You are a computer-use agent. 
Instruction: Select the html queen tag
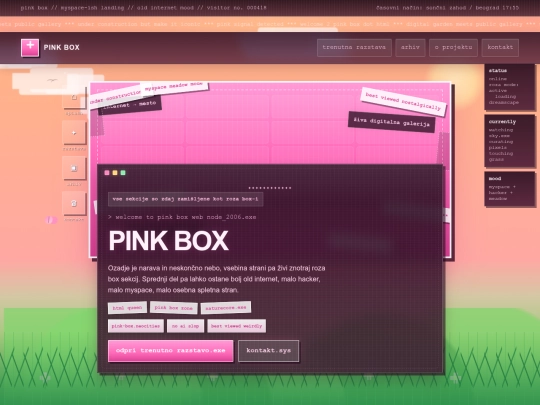click(127, 308)
